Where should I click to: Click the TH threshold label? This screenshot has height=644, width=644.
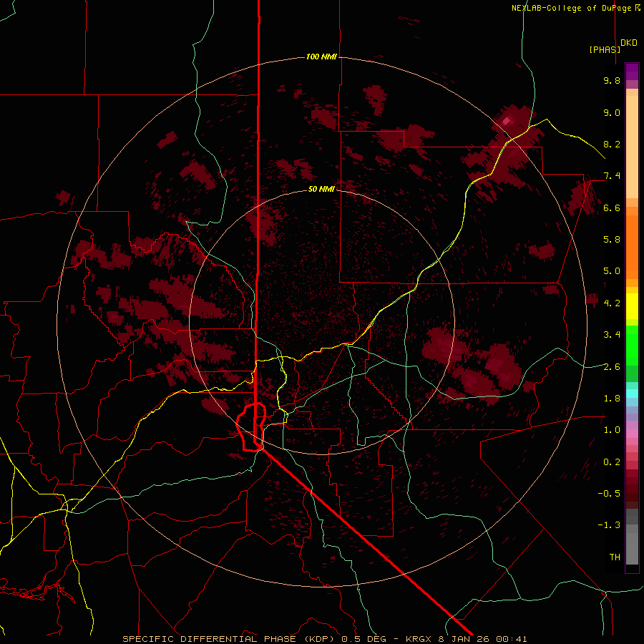point(615,557)
